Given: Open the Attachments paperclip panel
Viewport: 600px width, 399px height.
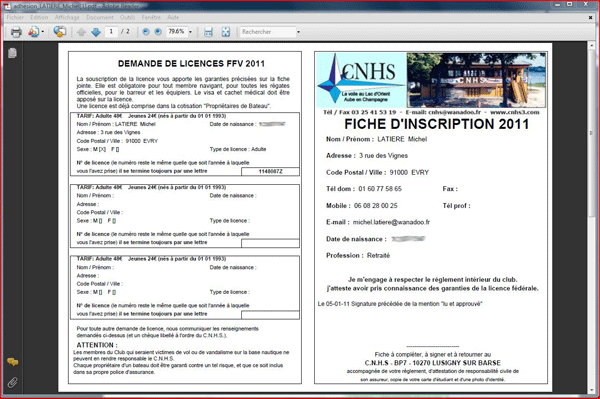Looking at the screenshot, I should pyautogui.click(x=13, y=382).
